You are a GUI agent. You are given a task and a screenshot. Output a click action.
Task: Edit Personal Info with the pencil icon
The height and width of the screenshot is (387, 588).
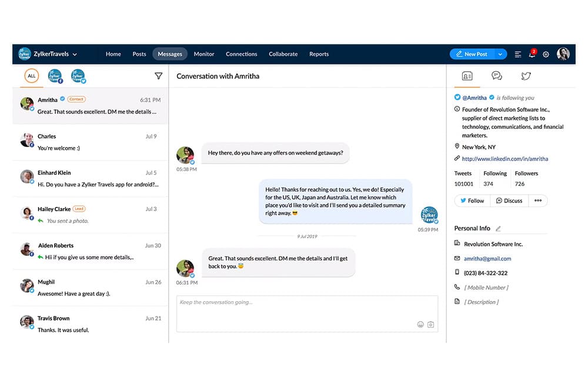[498, 228]
